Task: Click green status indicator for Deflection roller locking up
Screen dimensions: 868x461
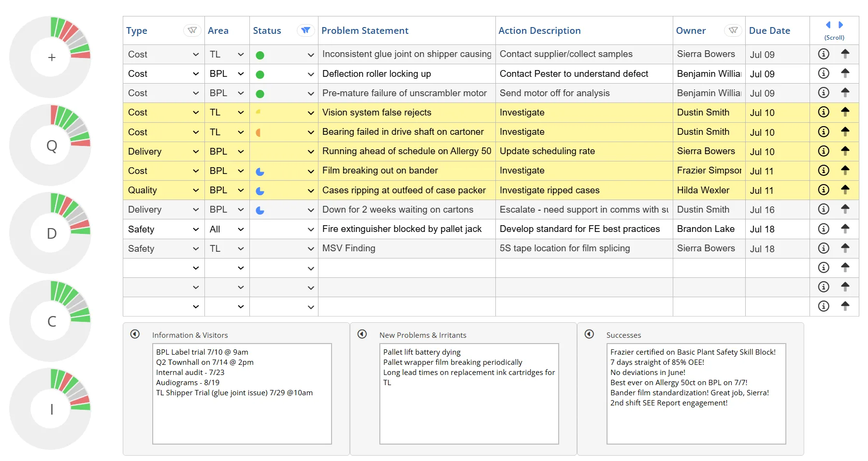Action: 260,73
